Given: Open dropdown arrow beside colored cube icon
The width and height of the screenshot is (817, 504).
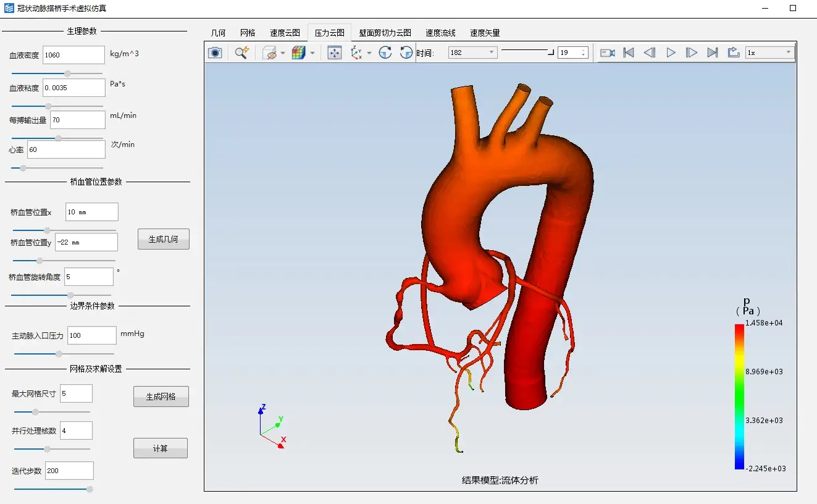Looking at the screenshot, I should [312, 53].
